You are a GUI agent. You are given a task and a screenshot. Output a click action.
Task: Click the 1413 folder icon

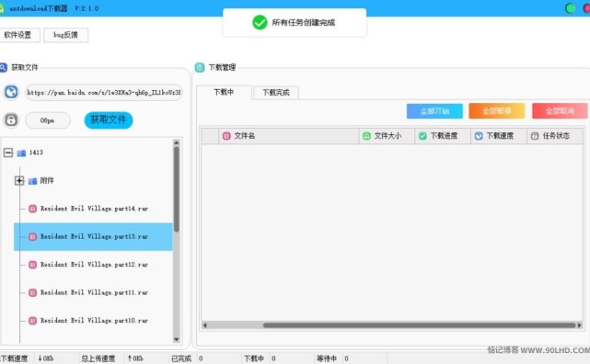click(21, 153)
